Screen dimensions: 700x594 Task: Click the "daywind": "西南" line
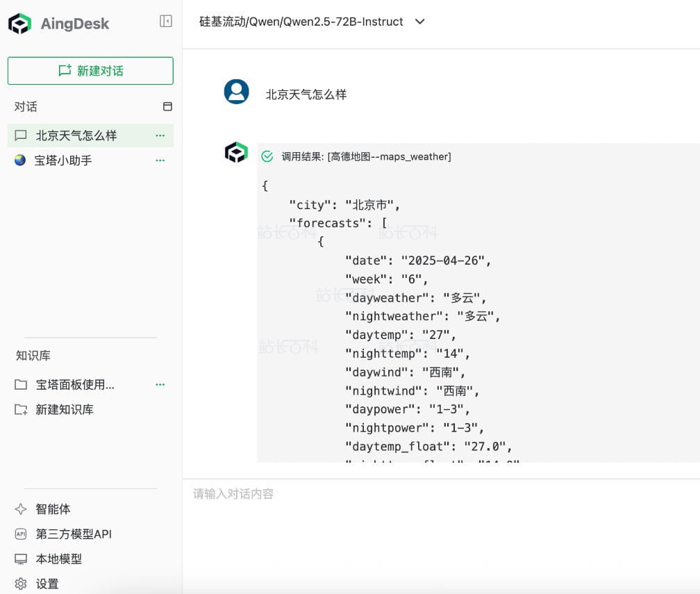[405, 372]
